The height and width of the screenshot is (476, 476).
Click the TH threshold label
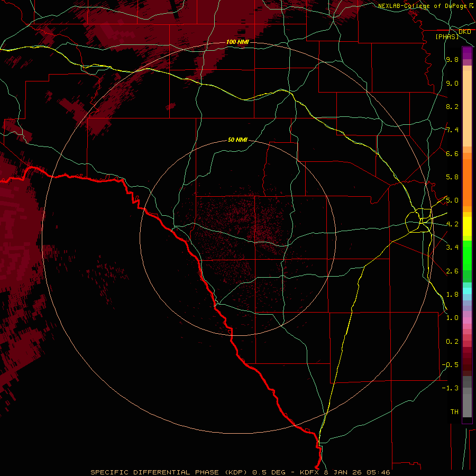coord(454,411)
